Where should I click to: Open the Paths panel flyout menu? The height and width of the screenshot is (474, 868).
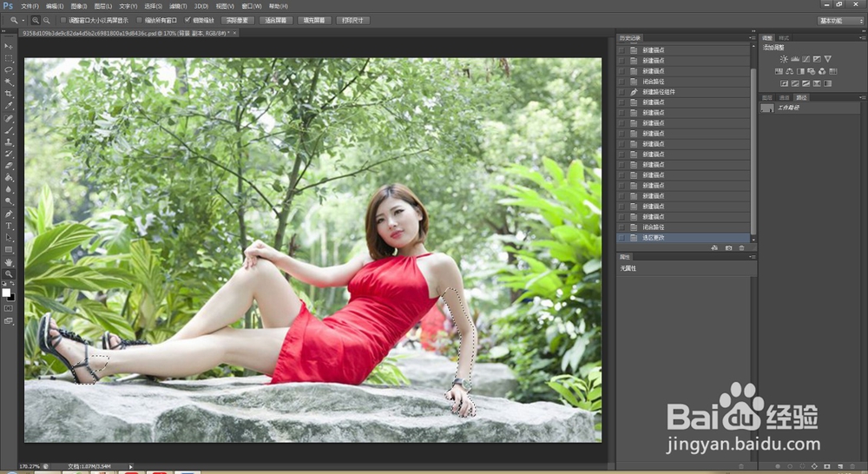[x=863, y=97]
